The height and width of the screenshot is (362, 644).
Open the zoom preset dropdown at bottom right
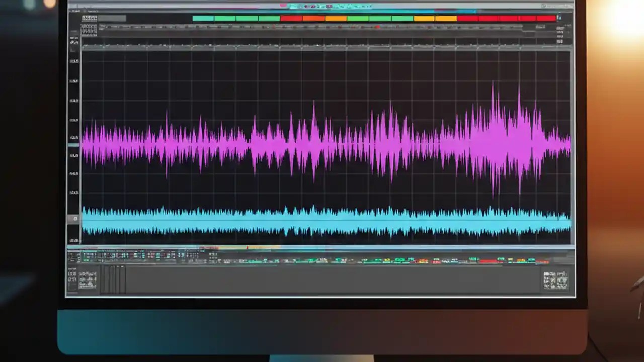pos(556,280)
